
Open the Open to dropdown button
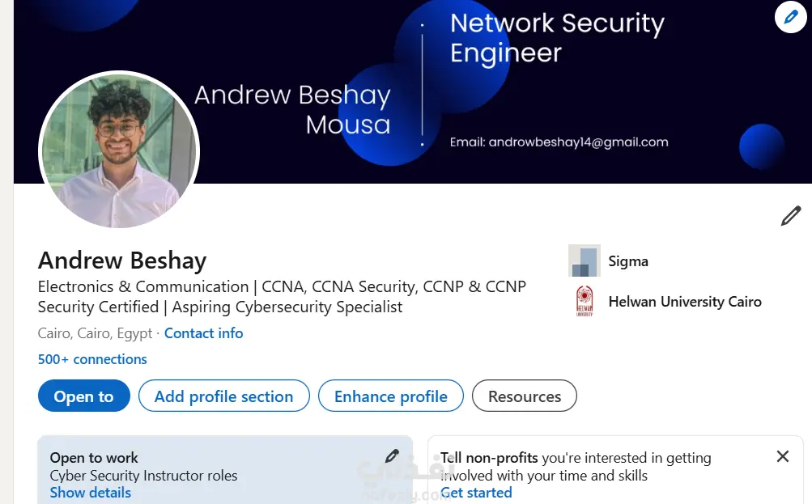83,396
